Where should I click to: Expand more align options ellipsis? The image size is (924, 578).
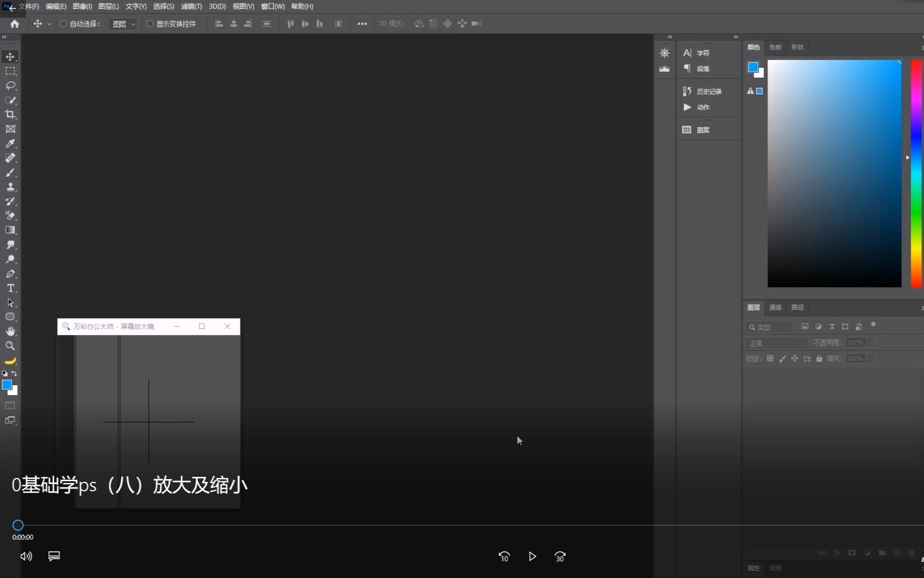click(x=362, y=24)
